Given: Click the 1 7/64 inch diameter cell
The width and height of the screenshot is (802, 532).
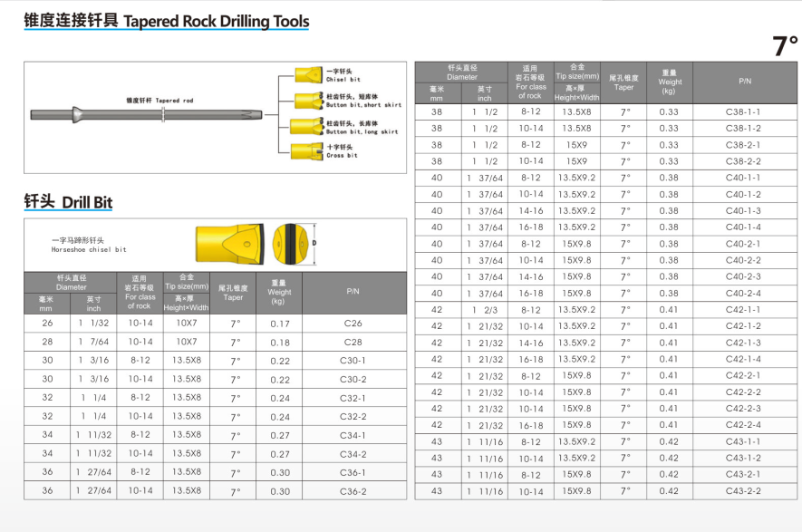Looking at the screenshot, I should coord(93,342).
